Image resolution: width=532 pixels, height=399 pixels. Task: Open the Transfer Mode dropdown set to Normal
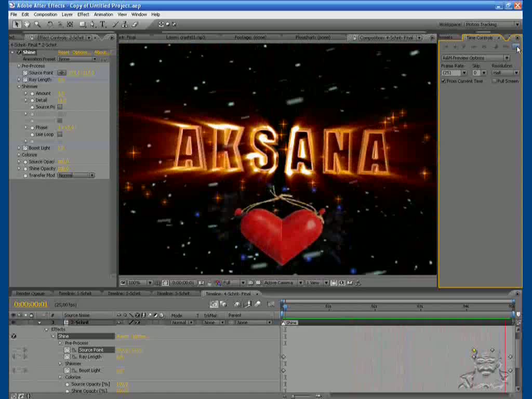coord(76,175)
